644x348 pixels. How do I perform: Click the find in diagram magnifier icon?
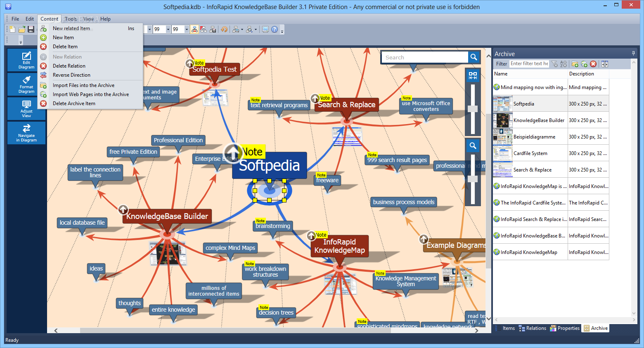tap(249, 29)
